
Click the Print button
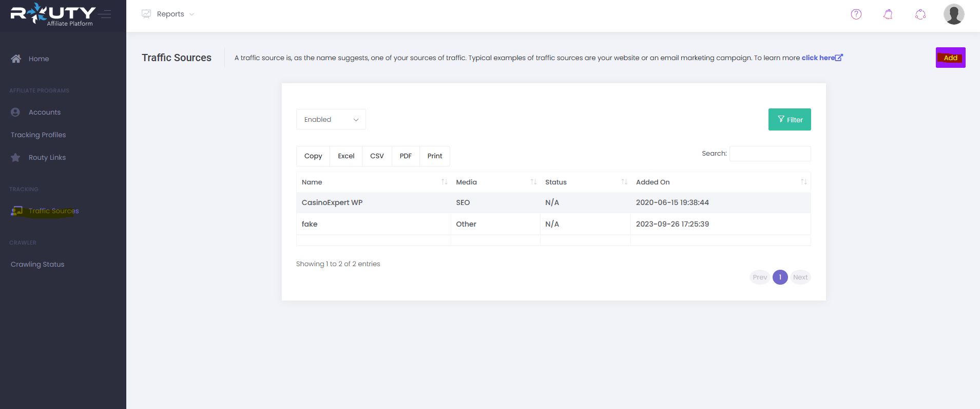point(435,156)
